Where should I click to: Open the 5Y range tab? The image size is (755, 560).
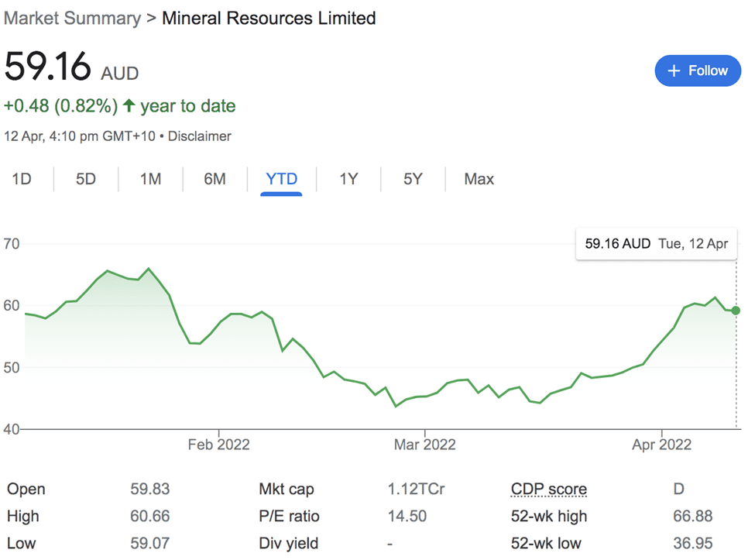[x=414, y=179]
